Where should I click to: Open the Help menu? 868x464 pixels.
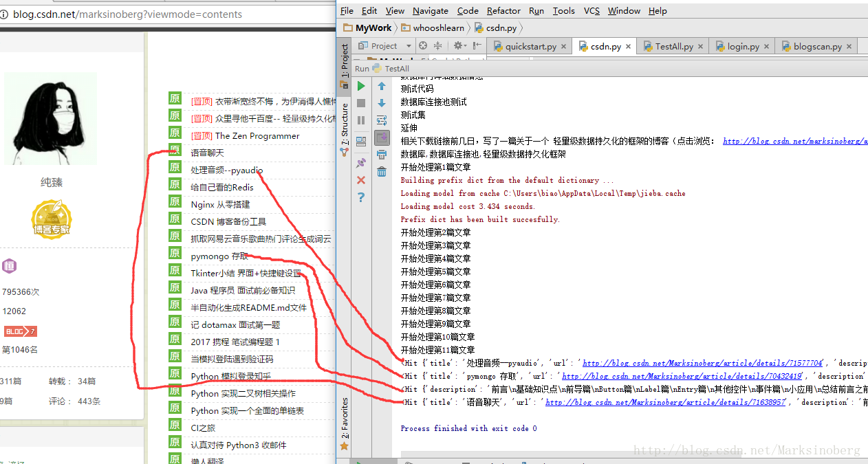[658, 10]
